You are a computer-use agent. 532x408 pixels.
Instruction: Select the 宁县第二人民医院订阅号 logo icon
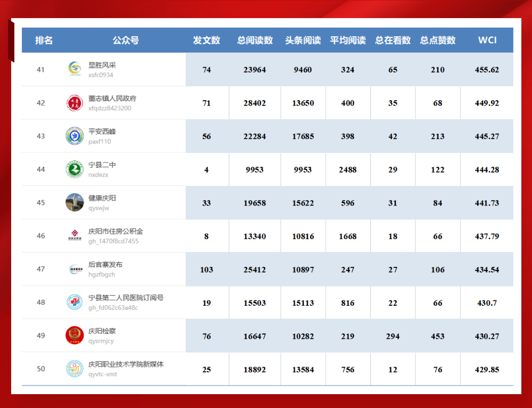pyautogui.click(x=74, y=302)
